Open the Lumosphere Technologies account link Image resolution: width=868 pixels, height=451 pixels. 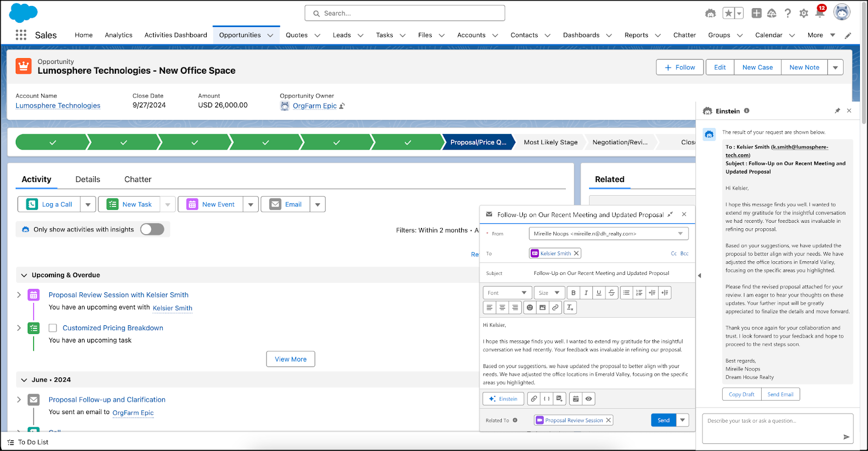[58, 106]
